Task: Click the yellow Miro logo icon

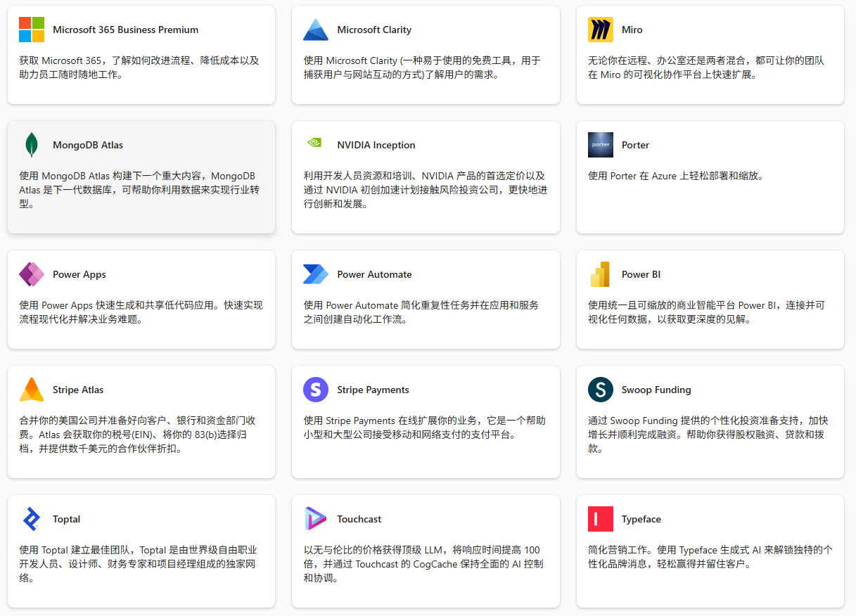Action: (x=601, y=30)
